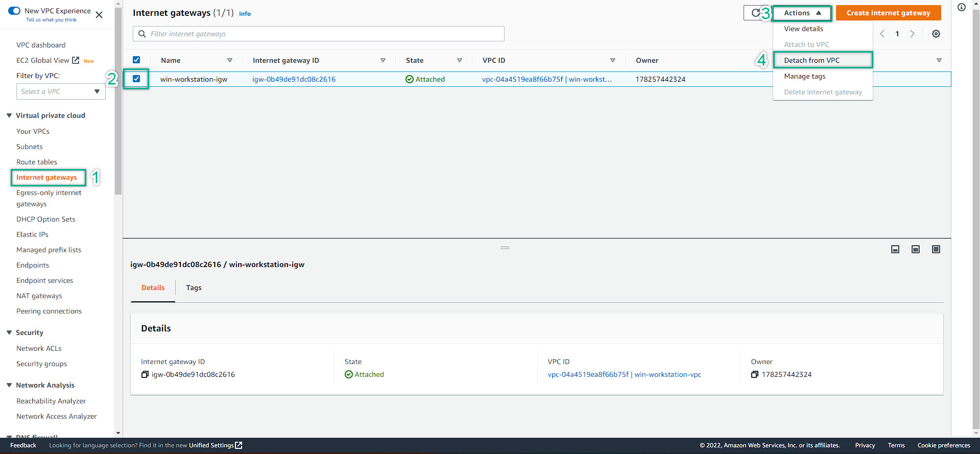
Task: Collapse the Virtual private cloud section
Action: click(9, 115)
